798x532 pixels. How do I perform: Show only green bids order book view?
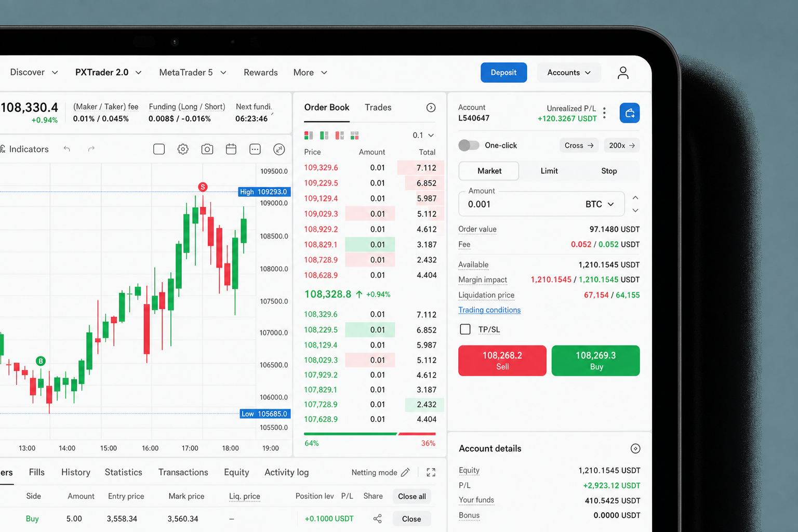(324, 136)
